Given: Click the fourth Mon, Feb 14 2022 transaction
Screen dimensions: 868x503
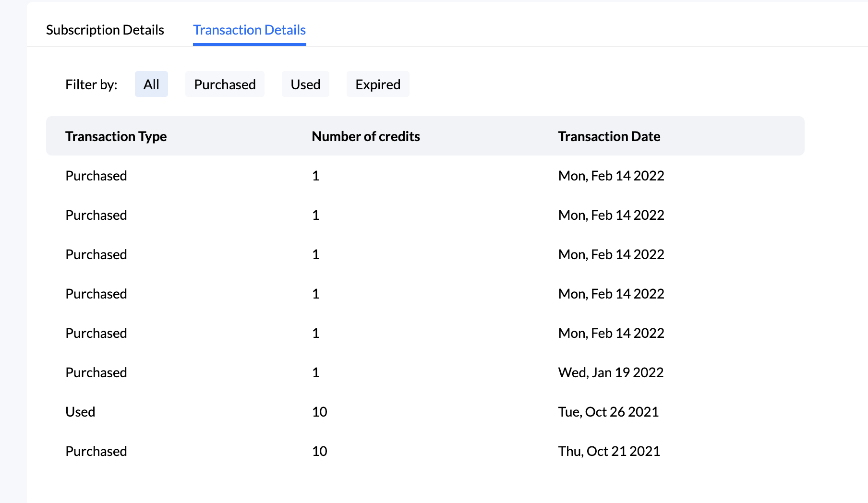Looking at the screenshot, I should coord(611,293).
